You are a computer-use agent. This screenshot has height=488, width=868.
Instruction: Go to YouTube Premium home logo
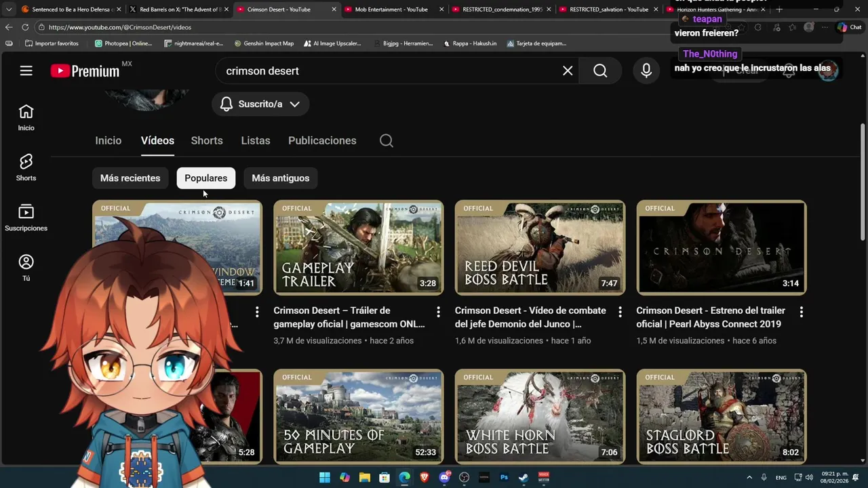85,70
